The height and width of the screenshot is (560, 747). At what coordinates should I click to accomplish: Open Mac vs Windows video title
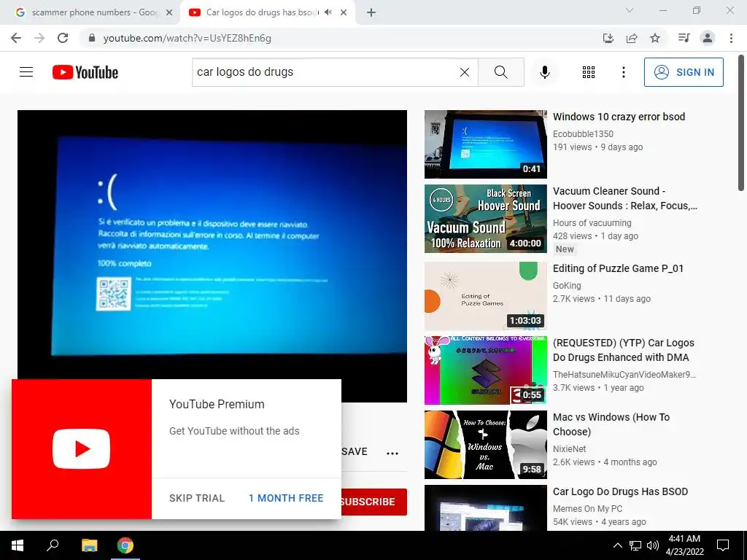pyautogui.click(x=611, y=424)
